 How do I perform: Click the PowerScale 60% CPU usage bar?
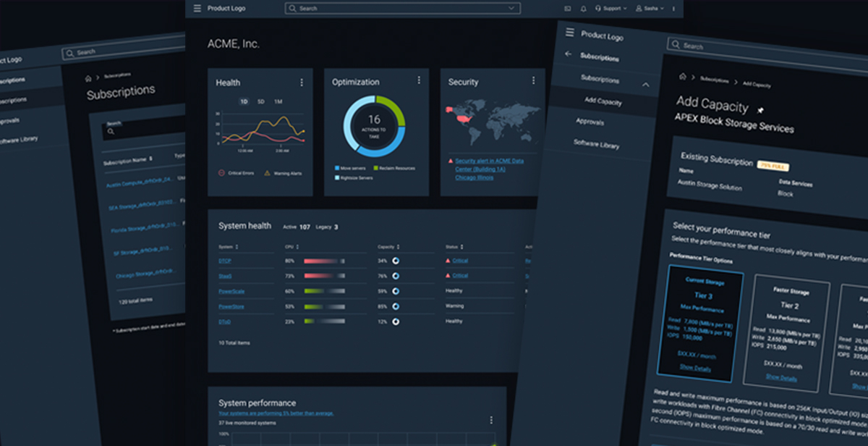tap(325, 291)
